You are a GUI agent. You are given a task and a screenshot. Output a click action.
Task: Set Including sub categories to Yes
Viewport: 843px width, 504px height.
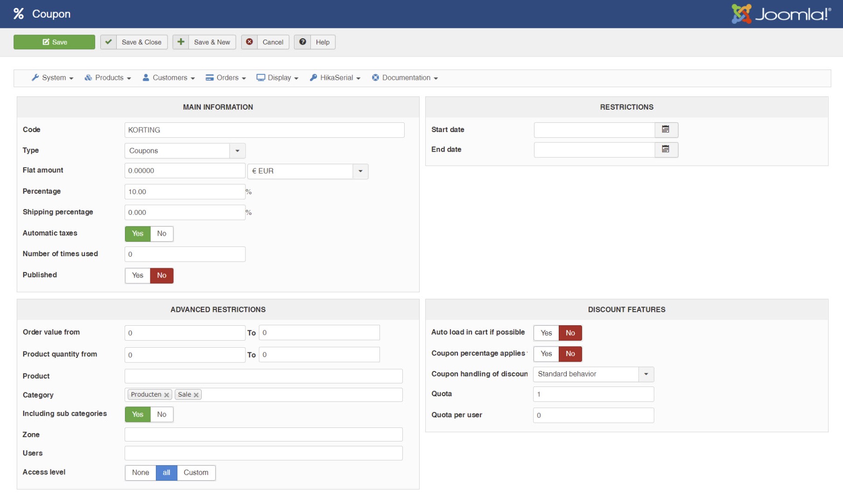point(138,414)
